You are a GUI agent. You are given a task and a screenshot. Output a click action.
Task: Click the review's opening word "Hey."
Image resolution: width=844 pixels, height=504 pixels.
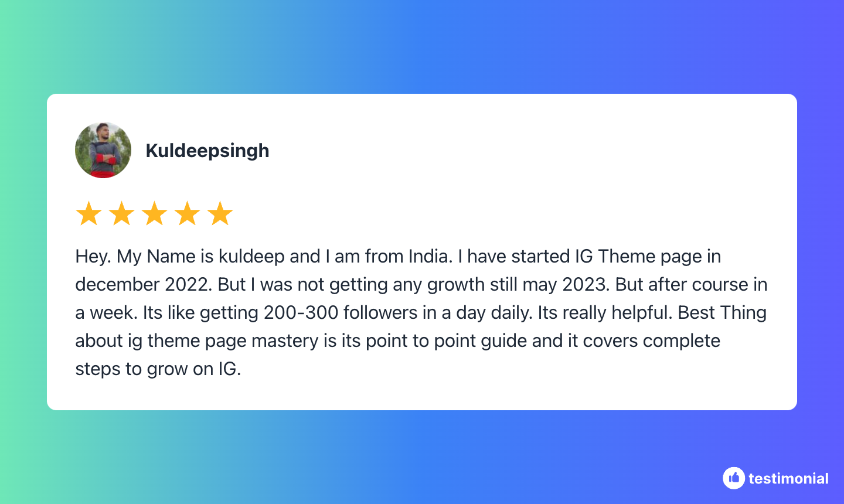pyautogui.click(x=93, y=256)
